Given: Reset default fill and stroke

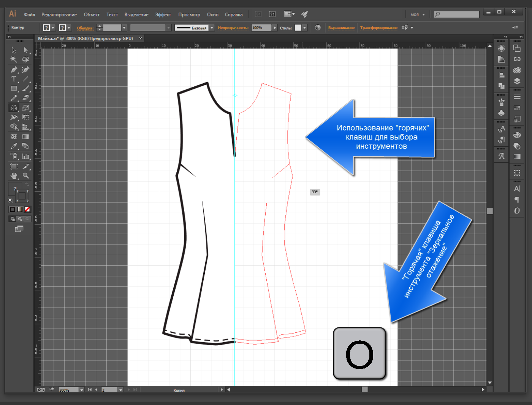Looking at the screenshot, I should [x=10, y=200].
